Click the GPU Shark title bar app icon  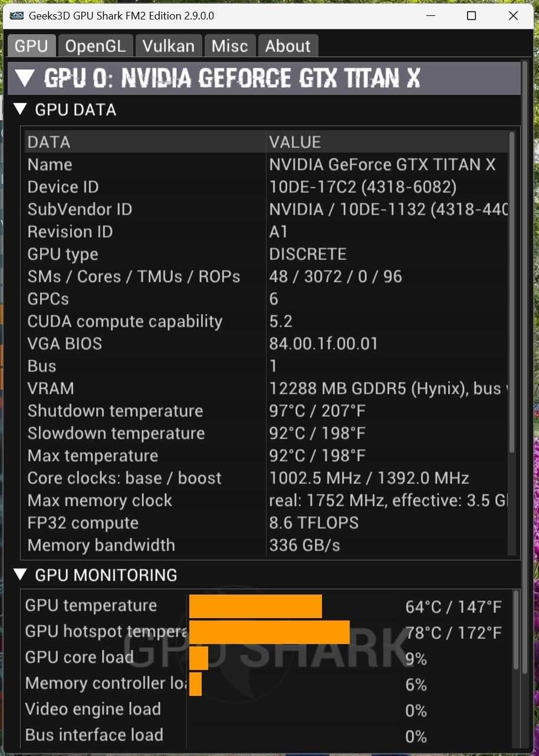pos(18,16)
